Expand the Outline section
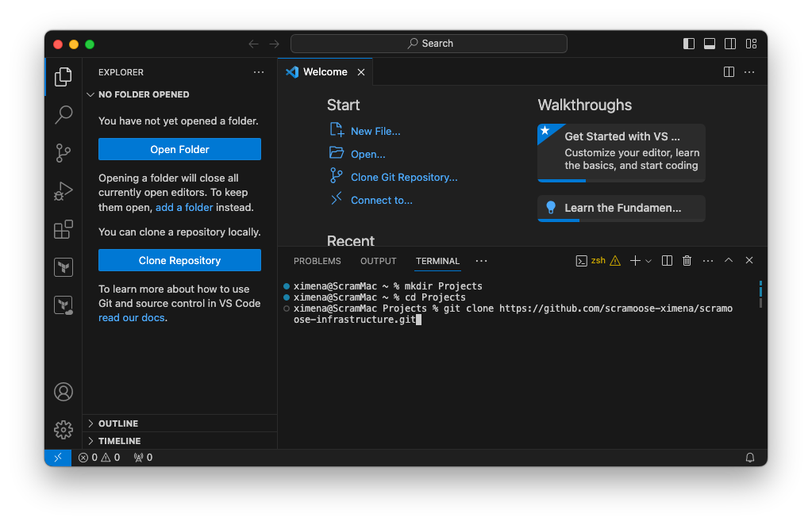 point(179,423)
